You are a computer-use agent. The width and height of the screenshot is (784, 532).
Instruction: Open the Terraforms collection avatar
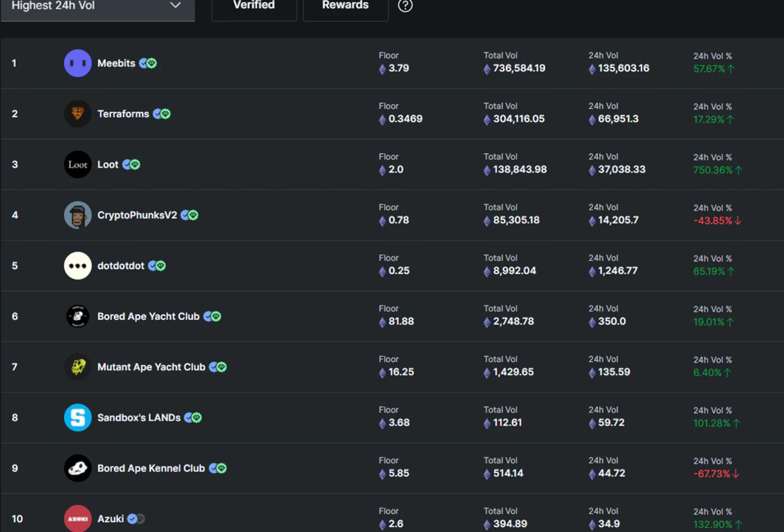(78, 114)
